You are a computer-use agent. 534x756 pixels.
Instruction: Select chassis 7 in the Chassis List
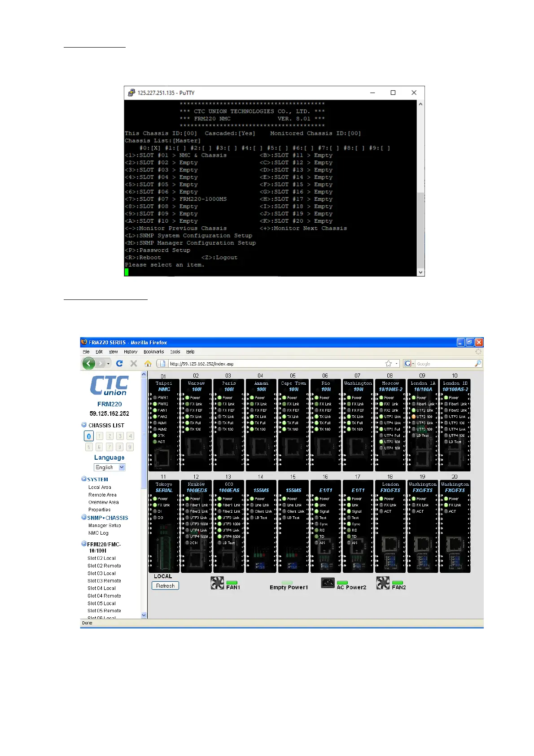109,447
